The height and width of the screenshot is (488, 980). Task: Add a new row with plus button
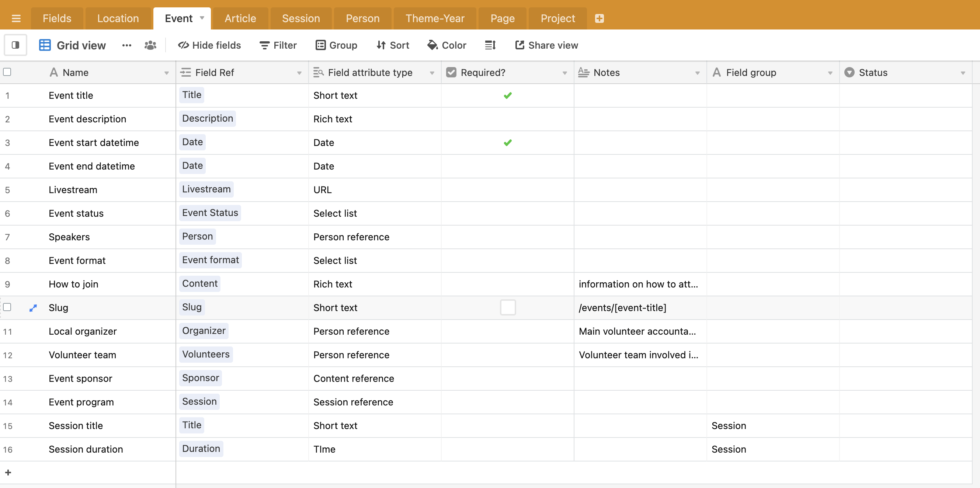tap(8, 473)
